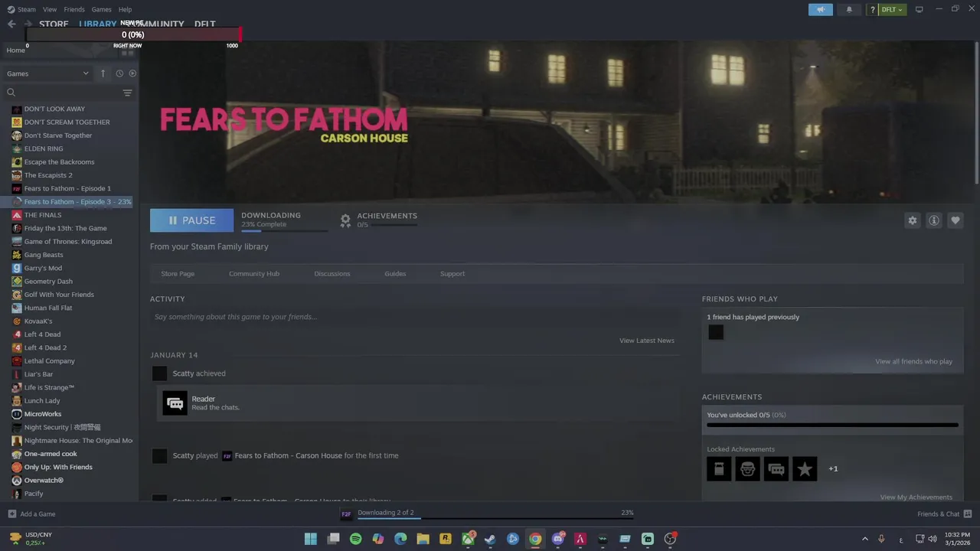Go back using the left arrow
The width and height of the screenshot is (980, 551).
(x=11, y=24)
